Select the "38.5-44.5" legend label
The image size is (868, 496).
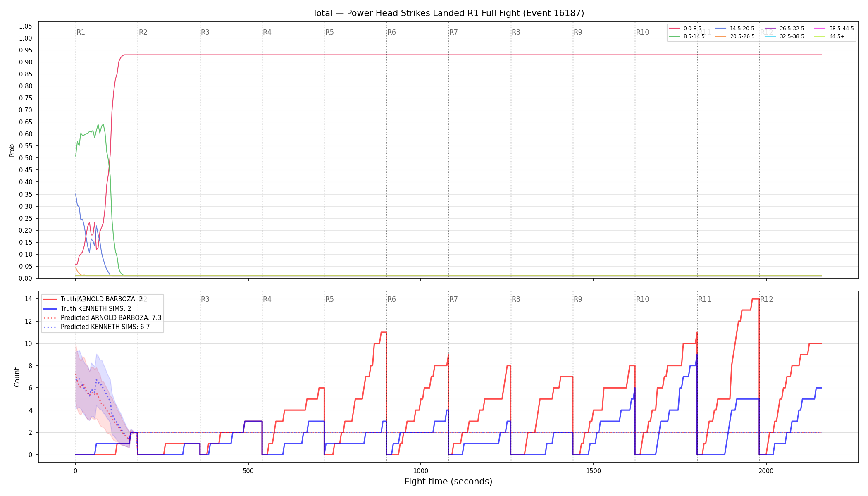841,29
